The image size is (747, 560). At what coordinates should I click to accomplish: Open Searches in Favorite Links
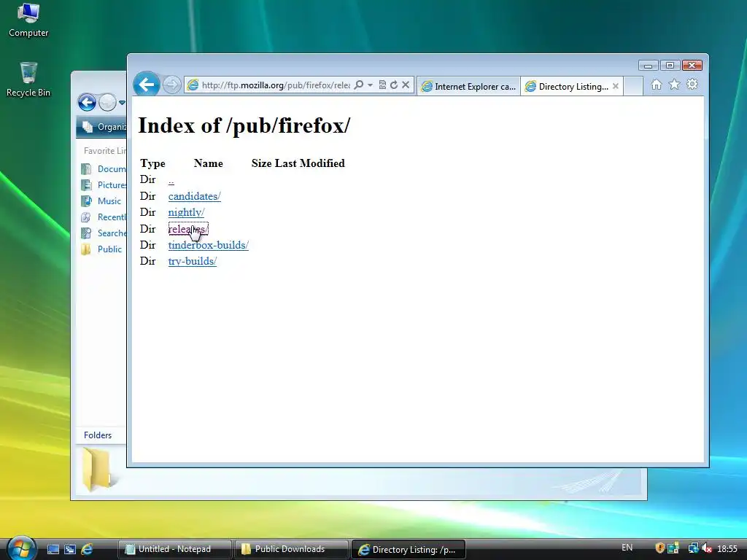[x=104, y=233]
